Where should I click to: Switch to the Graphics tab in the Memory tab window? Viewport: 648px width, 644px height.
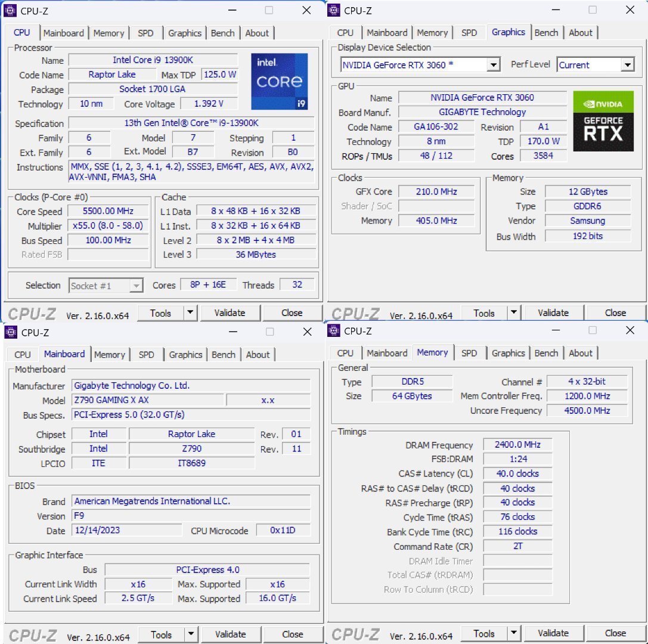(x=509, y=353)
